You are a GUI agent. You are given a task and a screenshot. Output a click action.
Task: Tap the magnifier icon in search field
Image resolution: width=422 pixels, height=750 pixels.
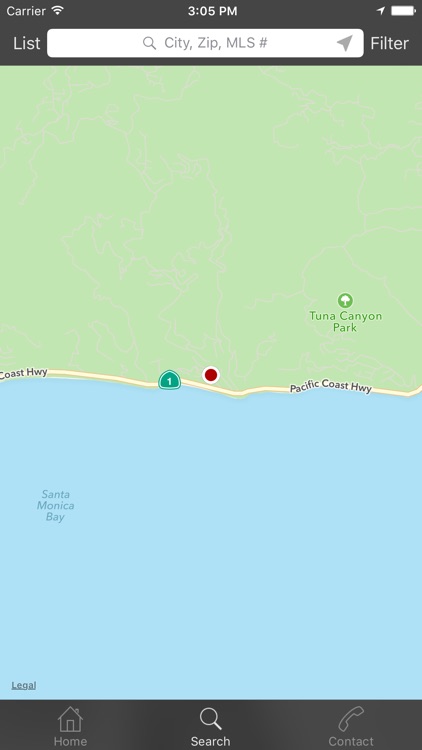[149, 43]
